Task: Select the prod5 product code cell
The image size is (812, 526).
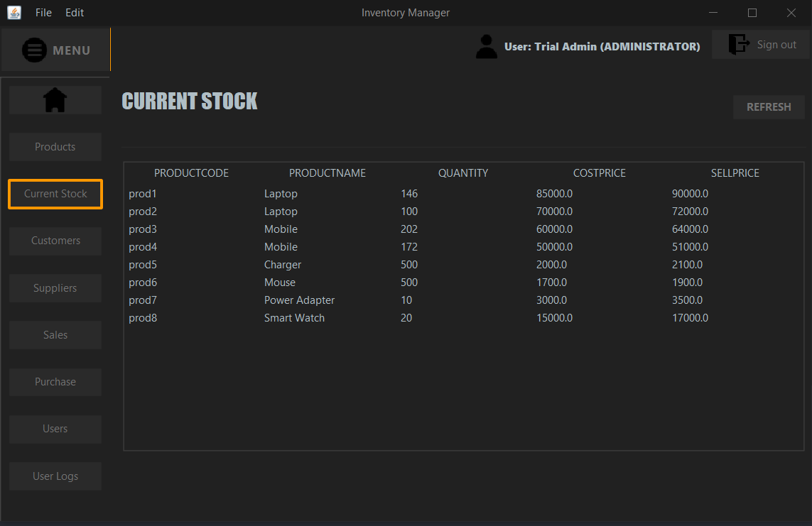Action: (192, 265)
